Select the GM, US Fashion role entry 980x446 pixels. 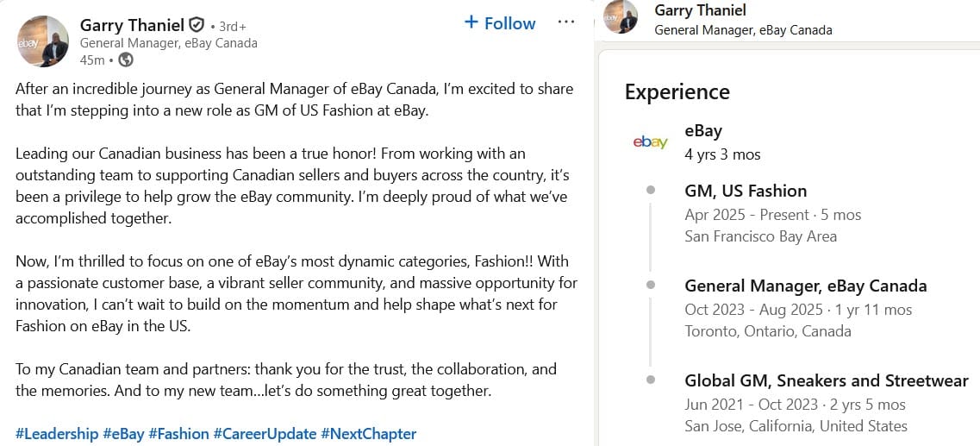[746, 191]
